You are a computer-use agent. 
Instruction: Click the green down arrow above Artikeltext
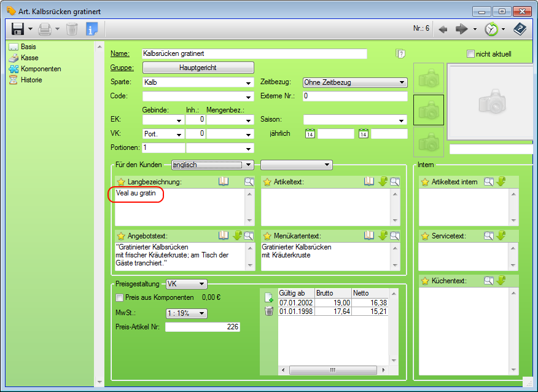[383, 182]
